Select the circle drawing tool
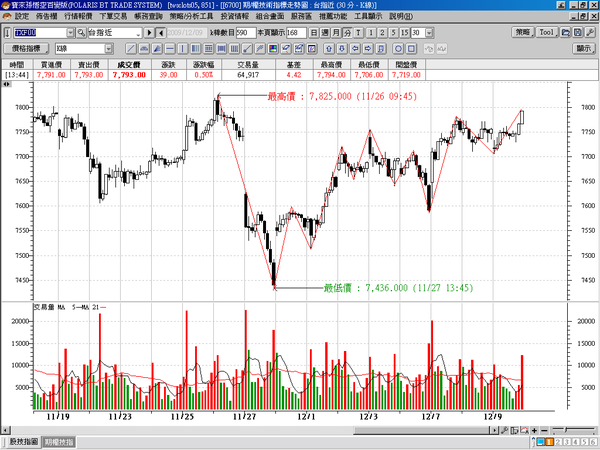This screenshot has height=450, width=600. 398,49
